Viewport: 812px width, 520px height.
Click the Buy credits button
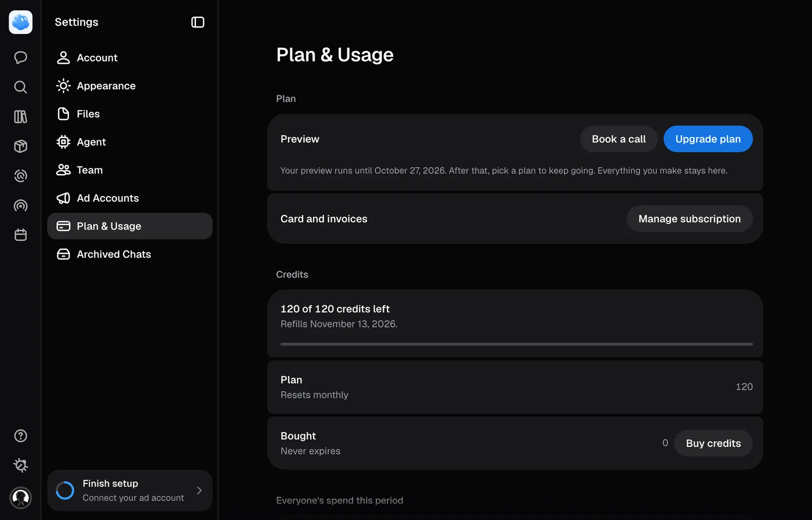[x=713, y=443]
